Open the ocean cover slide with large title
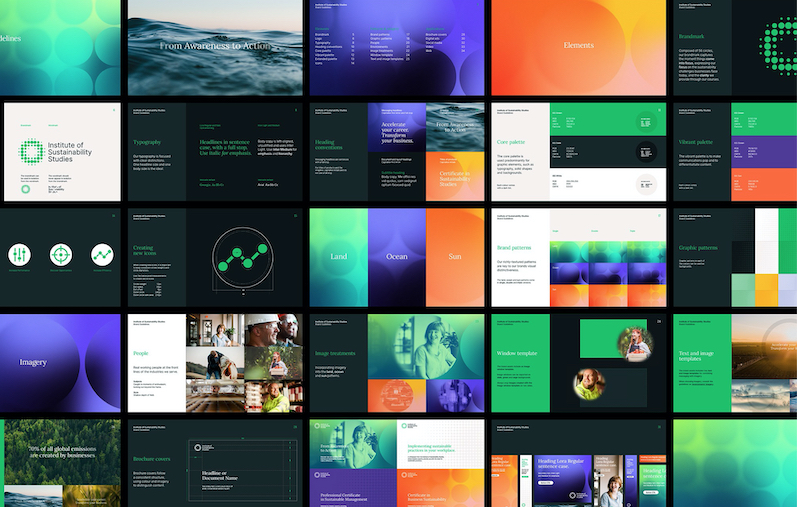797x507 pixels. click(212, 47)
